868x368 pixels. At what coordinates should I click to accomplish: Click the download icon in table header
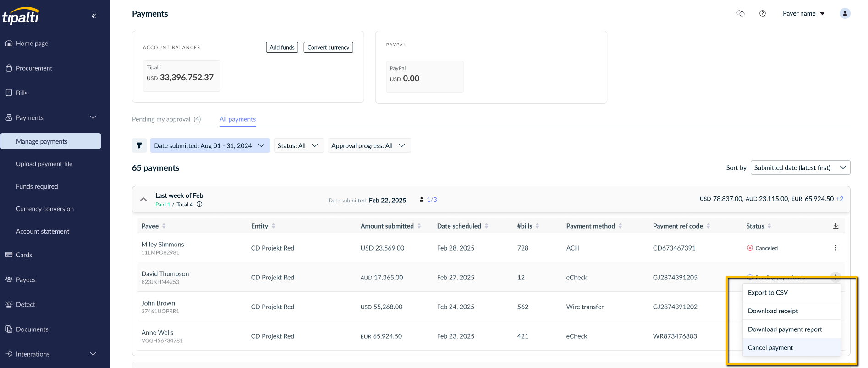[x=835, y=226]
